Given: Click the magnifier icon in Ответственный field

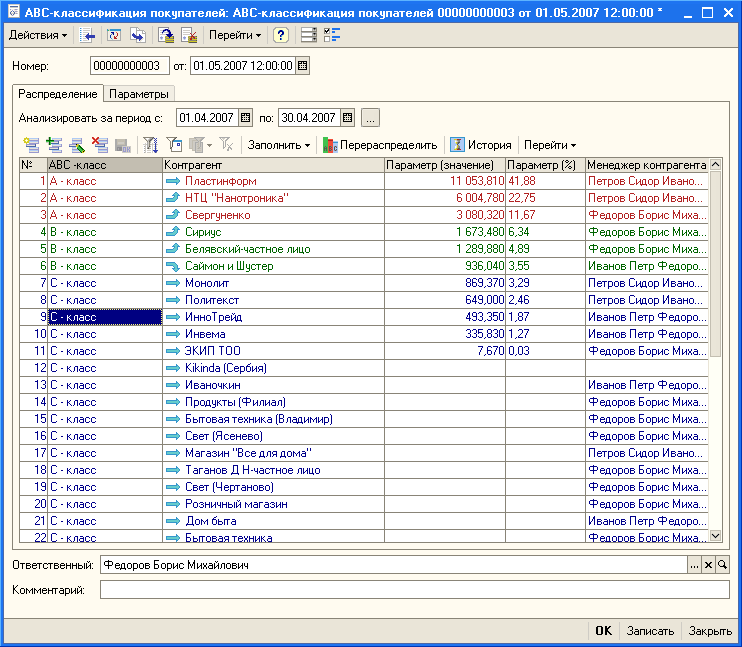Looking at the screenshot, I should coord(722,565).
